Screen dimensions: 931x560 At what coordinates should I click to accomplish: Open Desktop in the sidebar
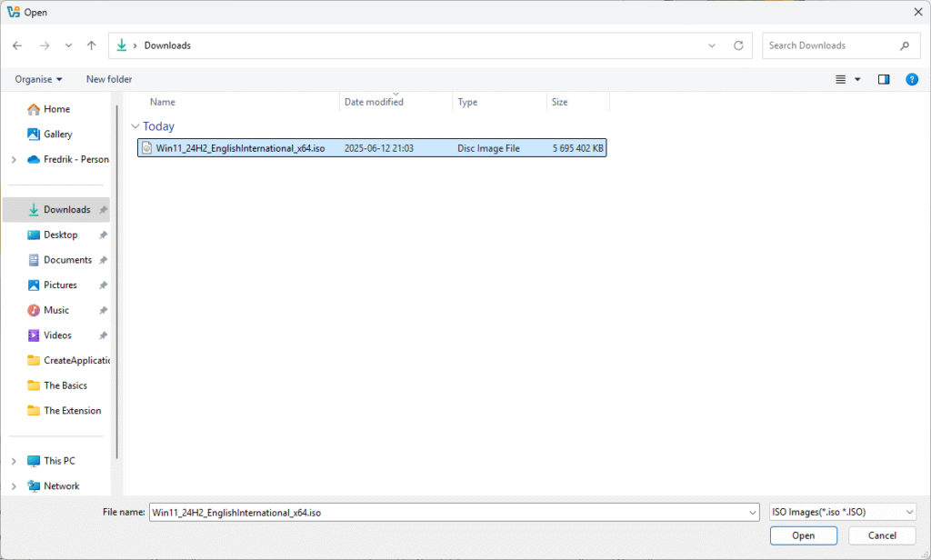[x=56, y=235]
